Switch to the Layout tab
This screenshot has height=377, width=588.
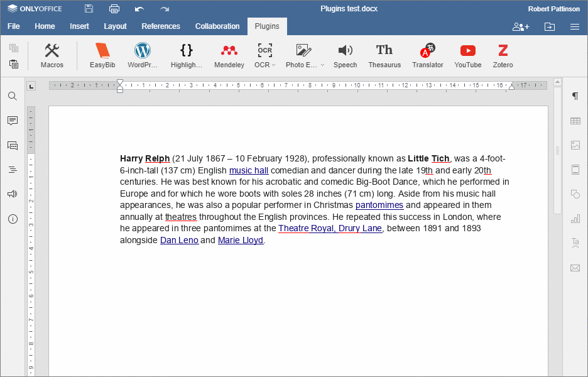tap(115, 26)
